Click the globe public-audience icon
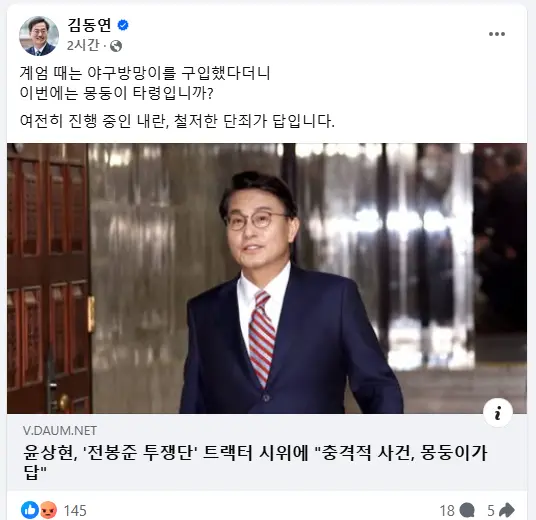536x520 pixels. [116, 46]
